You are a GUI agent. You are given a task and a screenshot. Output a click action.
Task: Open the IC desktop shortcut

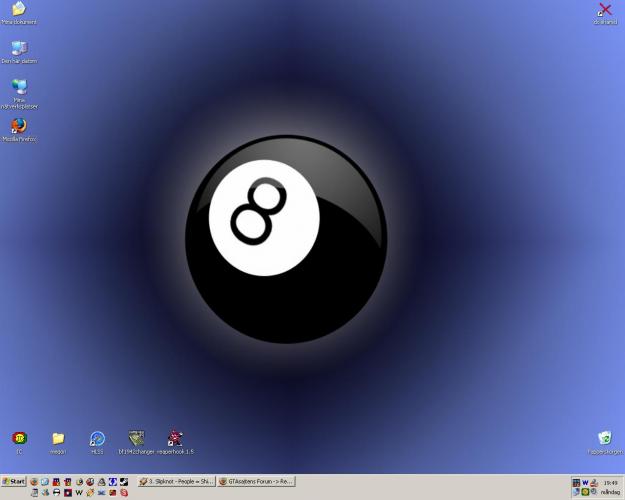[x=18, y=438]
